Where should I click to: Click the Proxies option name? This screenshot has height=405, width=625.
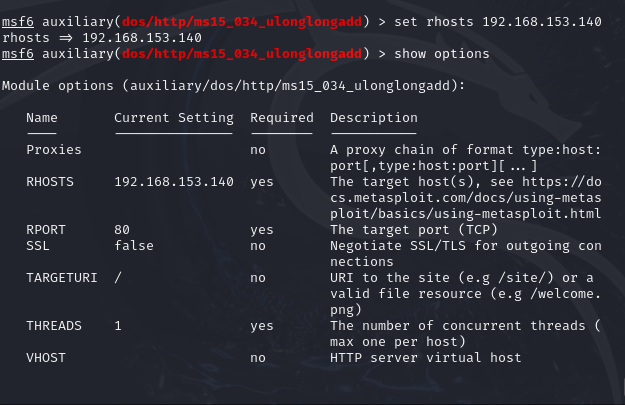[x=54, y=150]
